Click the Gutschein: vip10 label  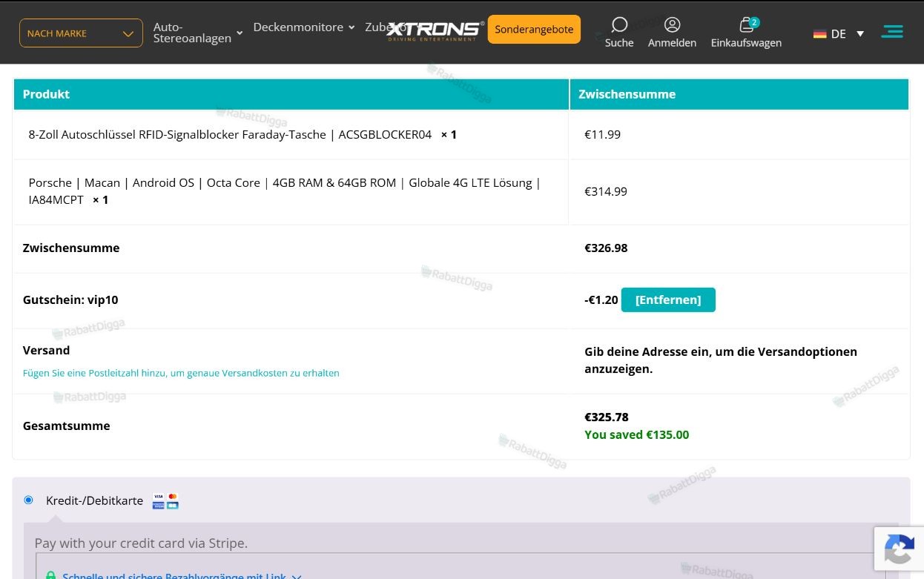point(70,300)
